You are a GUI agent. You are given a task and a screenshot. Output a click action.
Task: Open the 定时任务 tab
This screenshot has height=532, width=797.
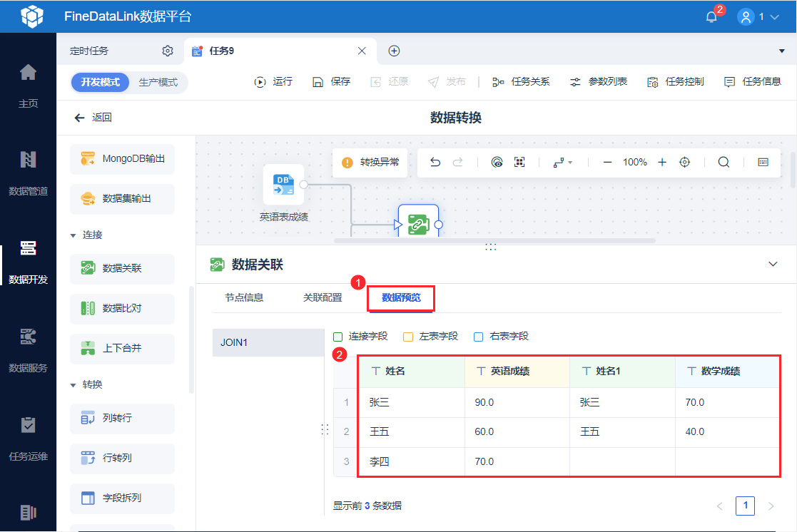point(89,51)
